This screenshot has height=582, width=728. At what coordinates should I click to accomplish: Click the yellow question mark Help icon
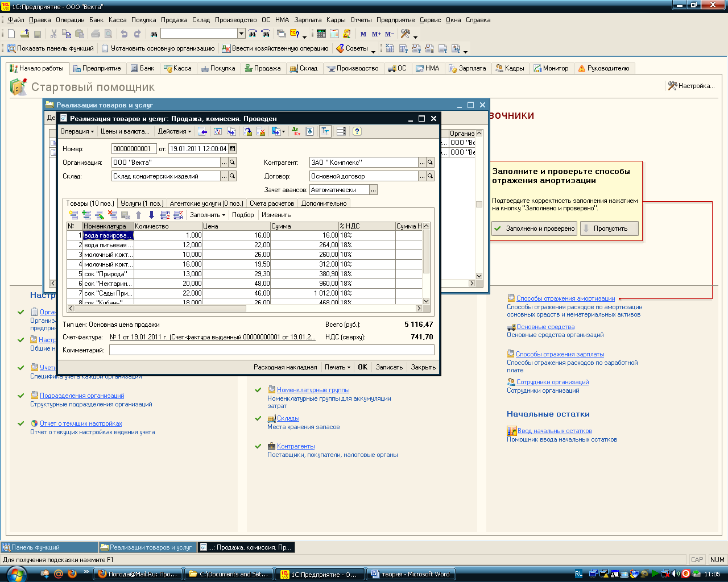point(357,131)
